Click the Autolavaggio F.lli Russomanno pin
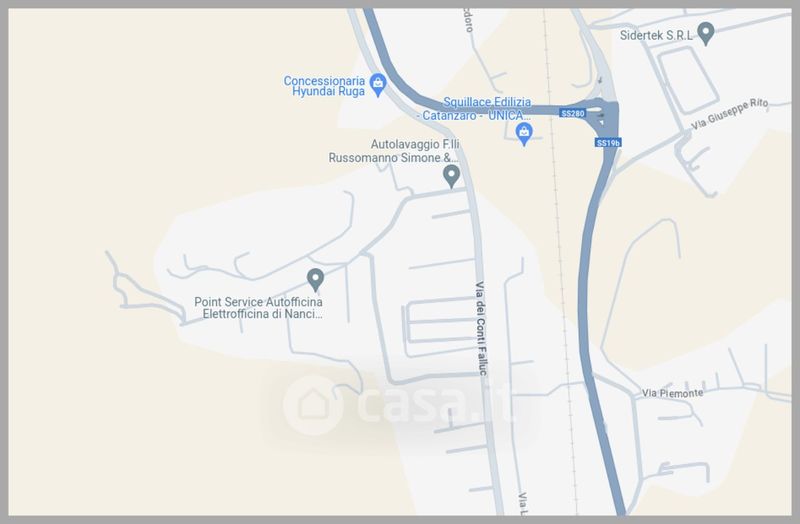The image size is (800, 524). click(x=451, y=176)
